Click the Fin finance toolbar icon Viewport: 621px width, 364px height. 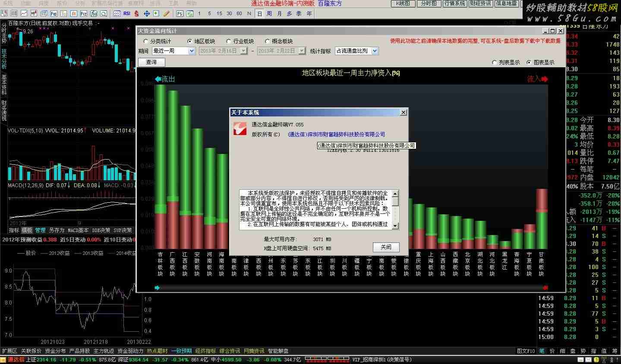[54, 13]
